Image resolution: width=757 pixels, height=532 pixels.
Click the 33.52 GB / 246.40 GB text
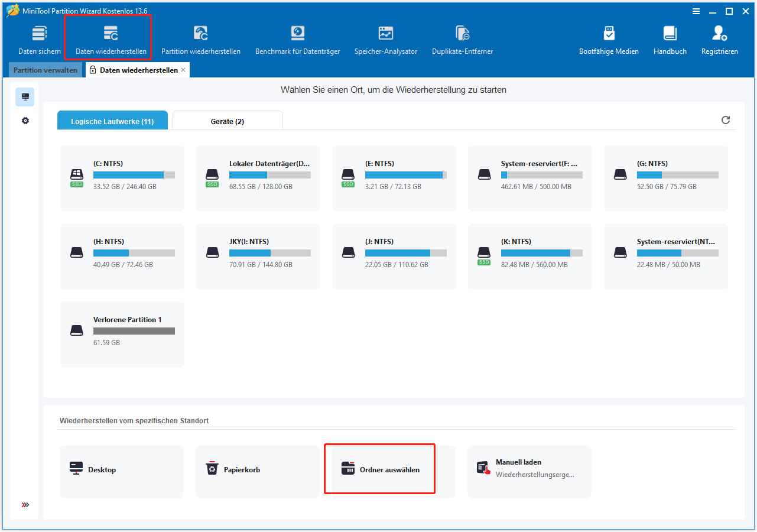coord(125,187)
